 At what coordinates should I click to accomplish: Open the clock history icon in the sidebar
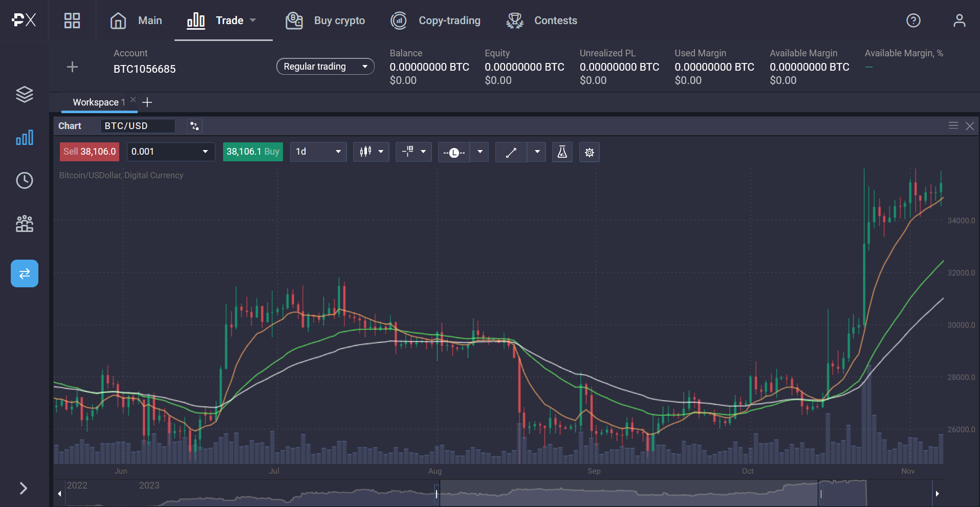tap(25, 180)
